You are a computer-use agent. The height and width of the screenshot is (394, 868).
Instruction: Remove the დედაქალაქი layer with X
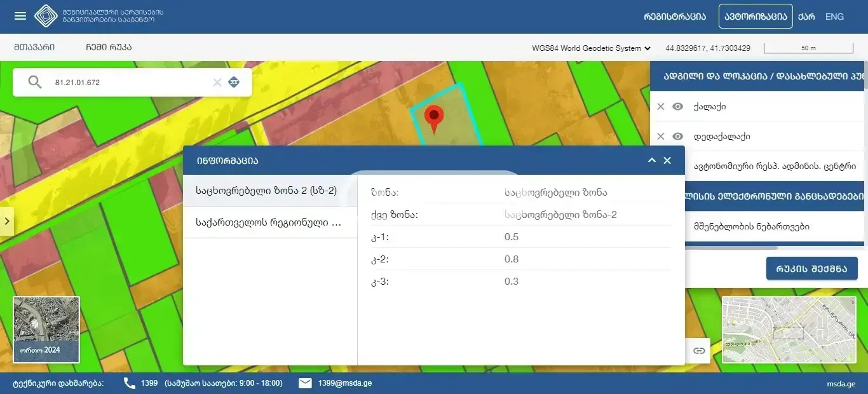(660, 137)
